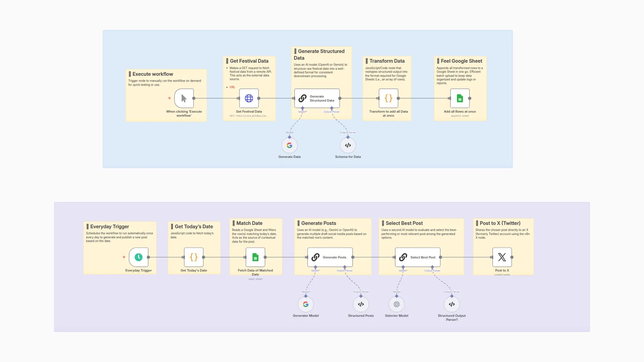Click the manual Execute workflow trigger node
The image size is (644, 362).
point(184,98)
